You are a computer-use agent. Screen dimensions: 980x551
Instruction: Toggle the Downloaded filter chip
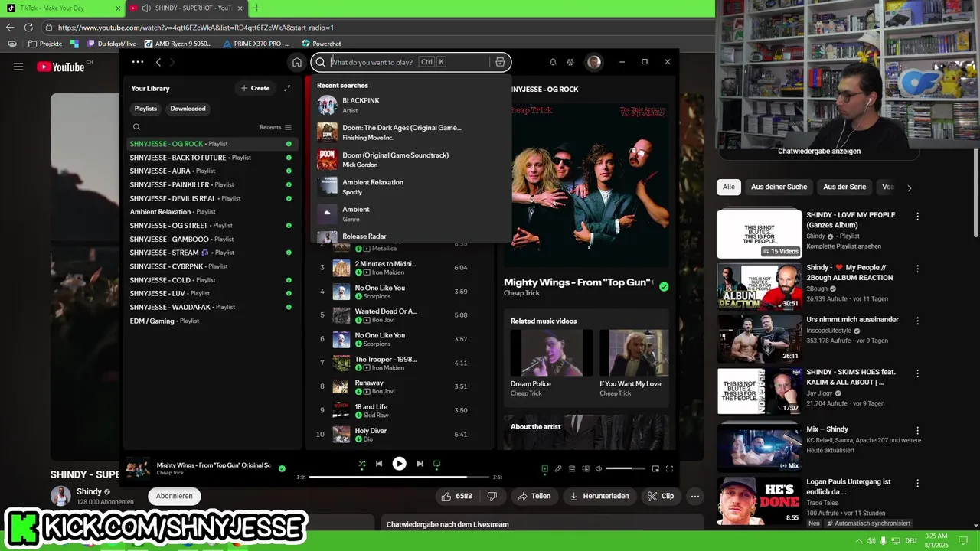(188, 109)
